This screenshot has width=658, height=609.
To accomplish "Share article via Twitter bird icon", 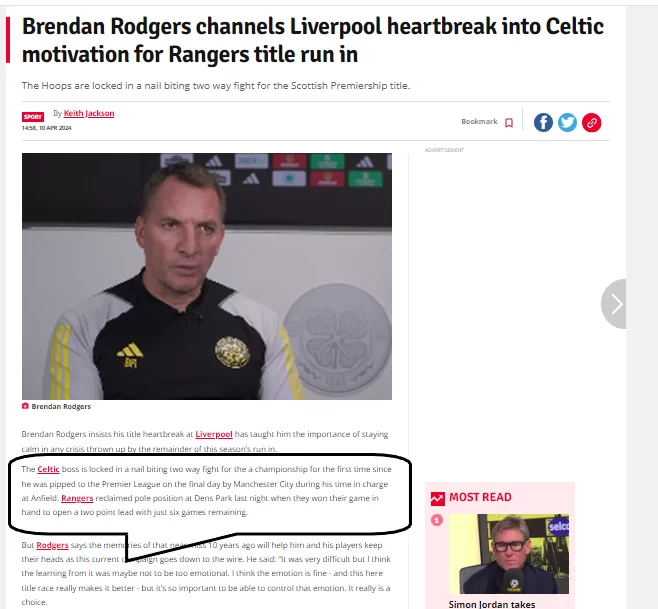I will click(567, 123).
